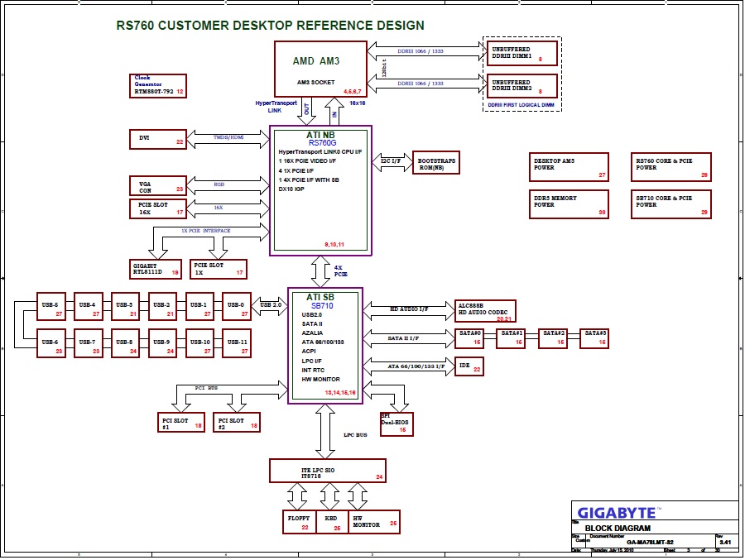Screen dimensions: 745x560
Task: Select the ATI NB RS760G block
Action: pyautogui.click(x=321, y=190)
